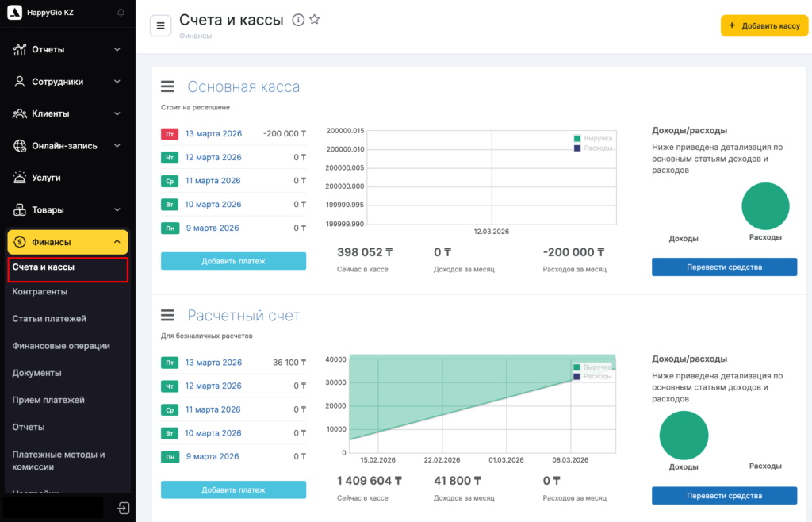Click Перевести средства in Основная касса
This screenshot has height=522, width=812.
724,267
